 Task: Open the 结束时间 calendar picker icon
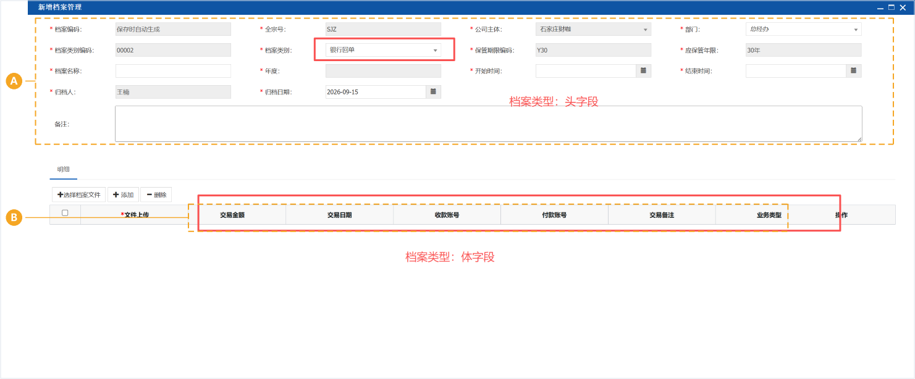[853, 71]
